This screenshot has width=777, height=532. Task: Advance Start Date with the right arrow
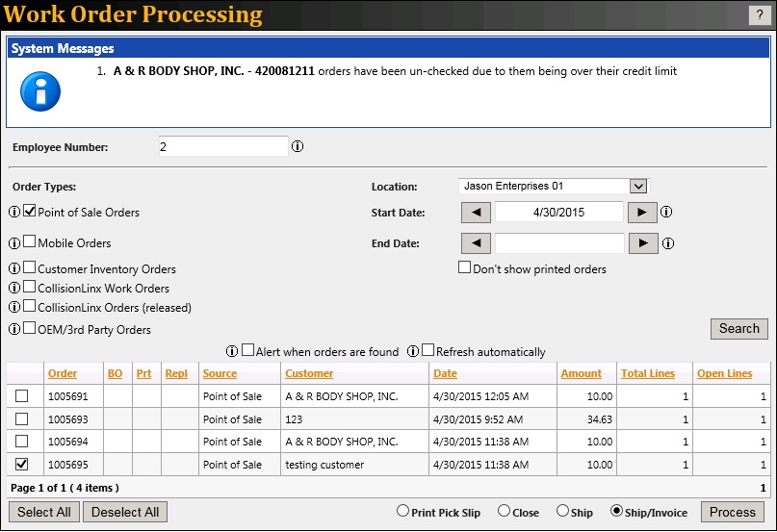coord(642,213)
